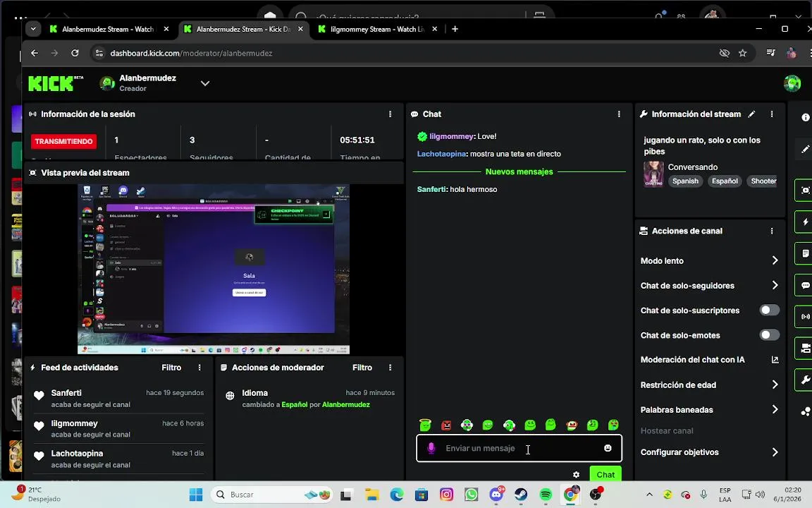Open Acciones de canal three-dot menu
The image size is (812, 508).
pos(772,231)
